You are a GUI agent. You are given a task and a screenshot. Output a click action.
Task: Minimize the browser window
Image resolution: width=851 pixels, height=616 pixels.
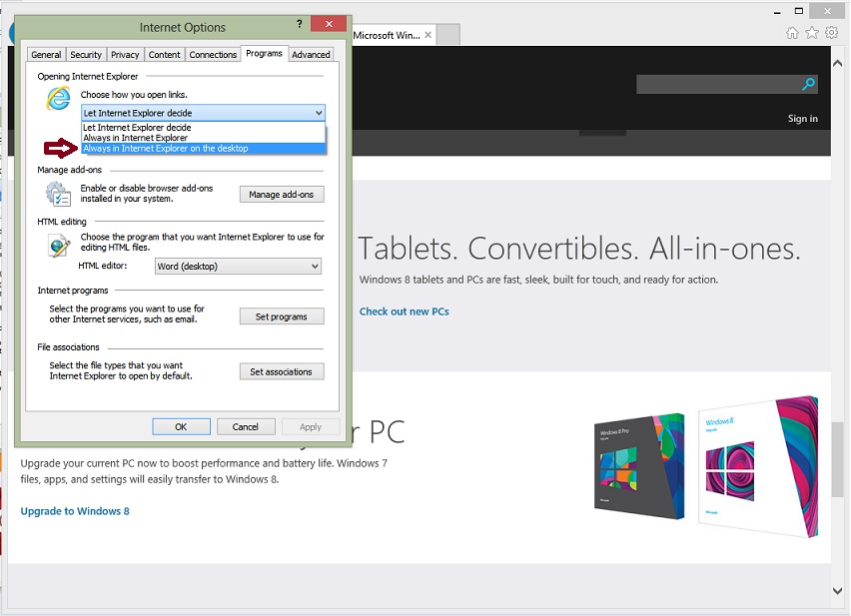(x=777, y=11)
